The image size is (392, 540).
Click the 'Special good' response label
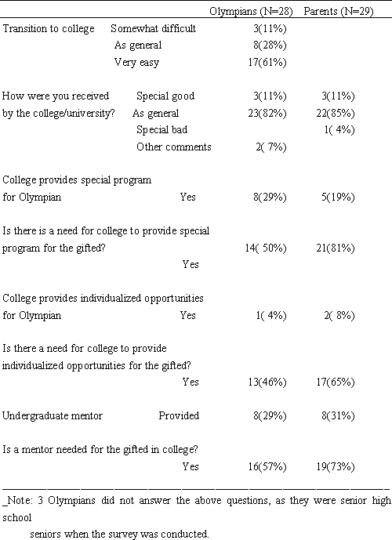tap(165, 96)
